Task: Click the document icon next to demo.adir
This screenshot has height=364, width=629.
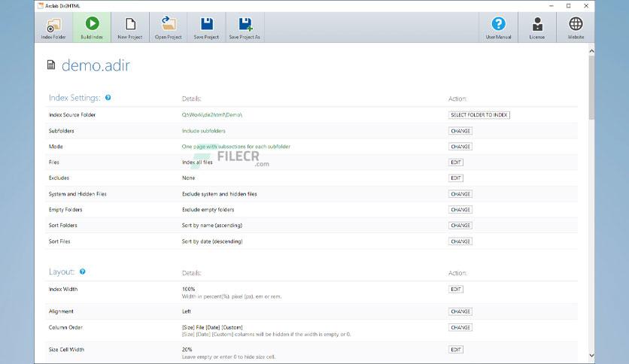Action: pyautogui.click(x=51, y=65)
